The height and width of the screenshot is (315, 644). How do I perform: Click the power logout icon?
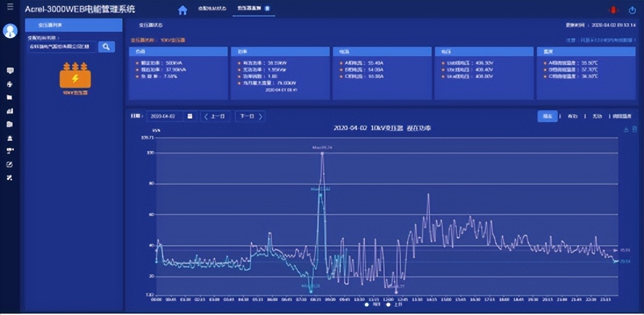pos(632,10)
